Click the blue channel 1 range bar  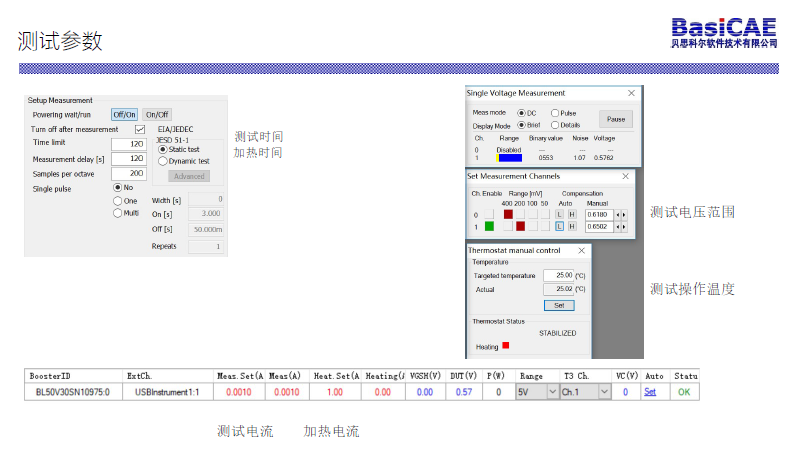point(510,158)
